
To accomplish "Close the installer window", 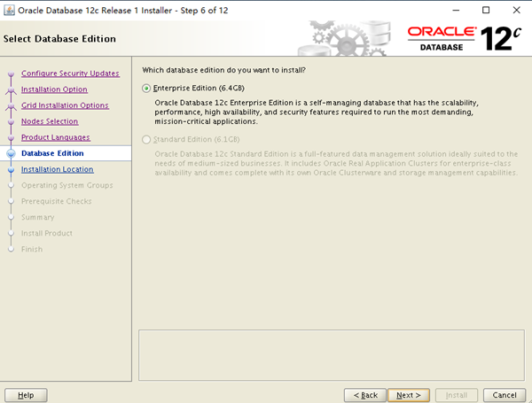I will [516, 10].
